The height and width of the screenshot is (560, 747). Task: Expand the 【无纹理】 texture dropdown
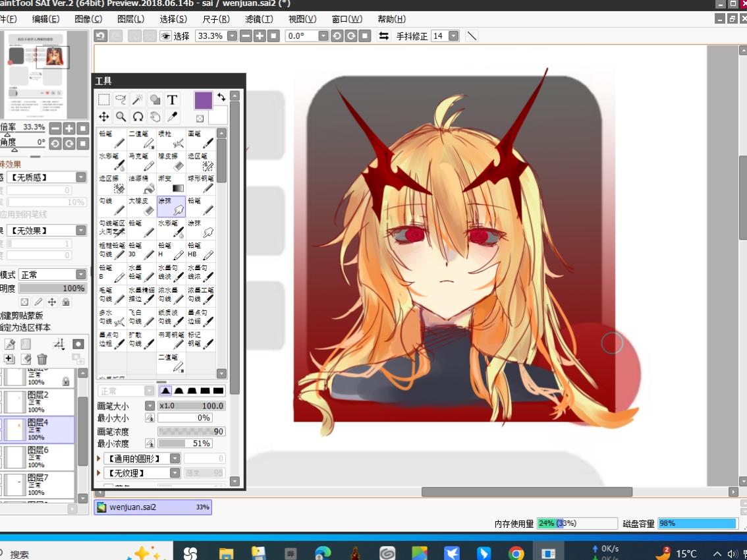pos(175,473)
